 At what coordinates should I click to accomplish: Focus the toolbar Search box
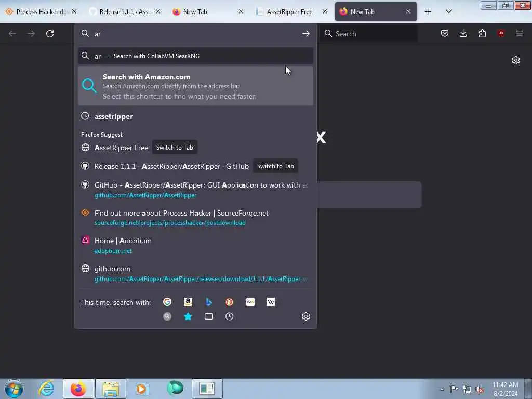click(369, 34)
